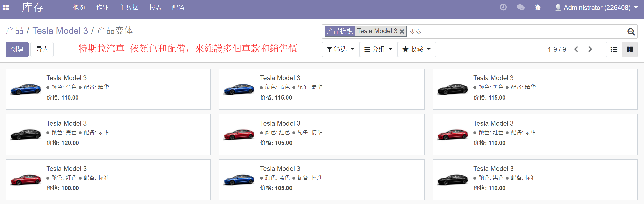Switch to kanban view

click(x=630, y=49)
